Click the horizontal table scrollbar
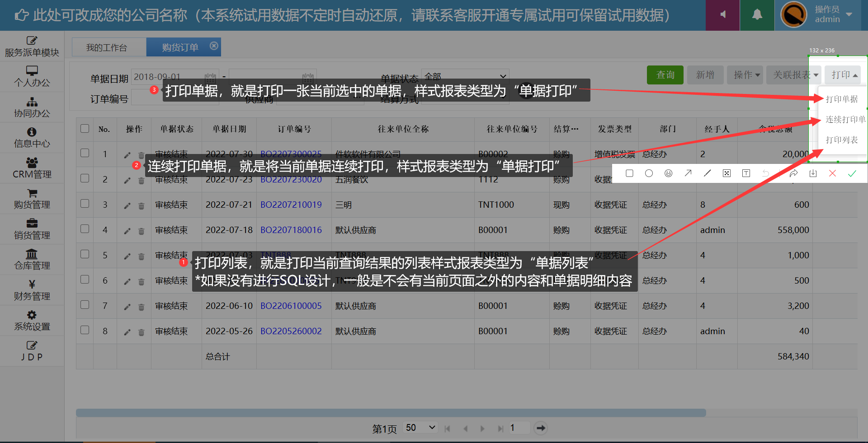This screenshot has width=868, height=443. [x=391, y=413]
